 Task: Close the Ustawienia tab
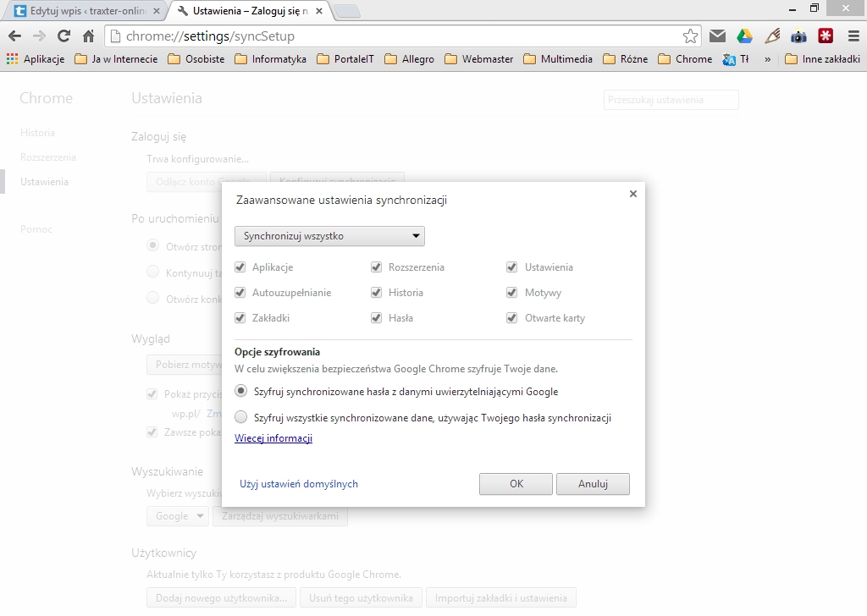click(319, 11)
